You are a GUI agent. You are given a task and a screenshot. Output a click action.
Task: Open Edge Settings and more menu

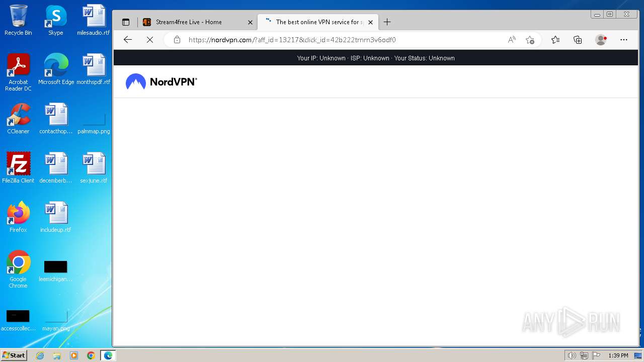624,40
